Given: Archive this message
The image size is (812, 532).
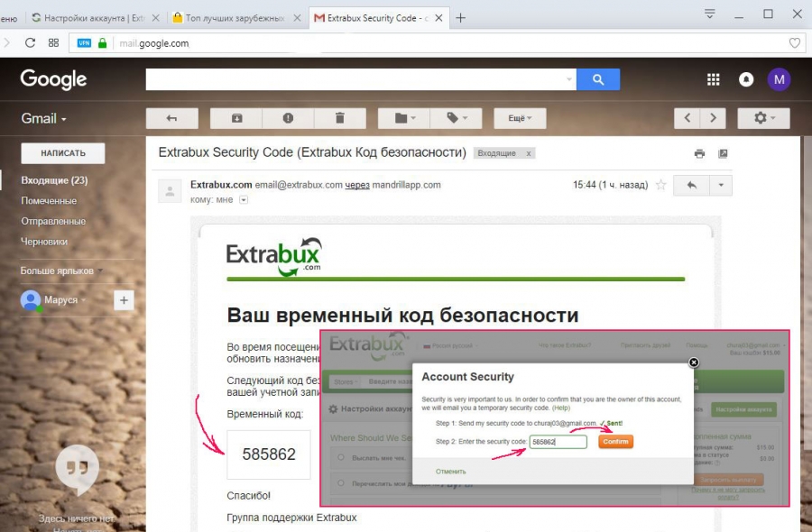Looking at the screenshot, I should point(236,118).
